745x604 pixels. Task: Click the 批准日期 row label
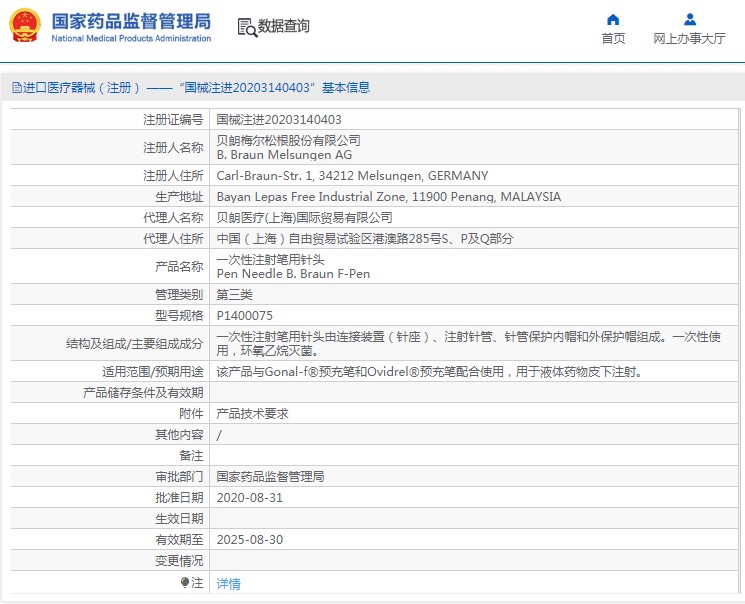pos(179,498)
